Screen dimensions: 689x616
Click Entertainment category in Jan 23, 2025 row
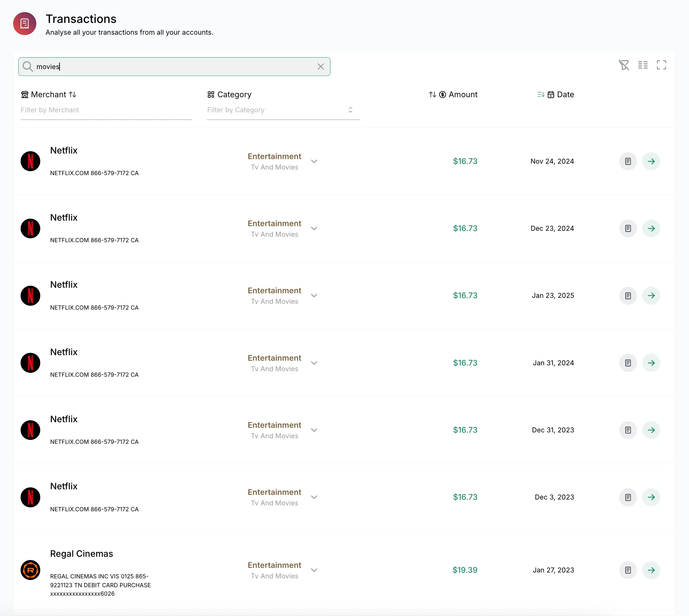[274, 291]
